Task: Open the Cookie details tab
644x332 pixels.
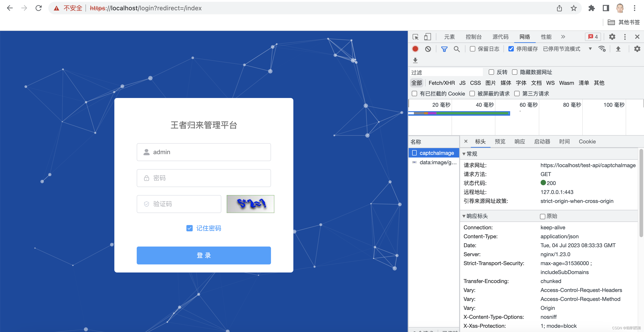Action: tap(587, 141)
